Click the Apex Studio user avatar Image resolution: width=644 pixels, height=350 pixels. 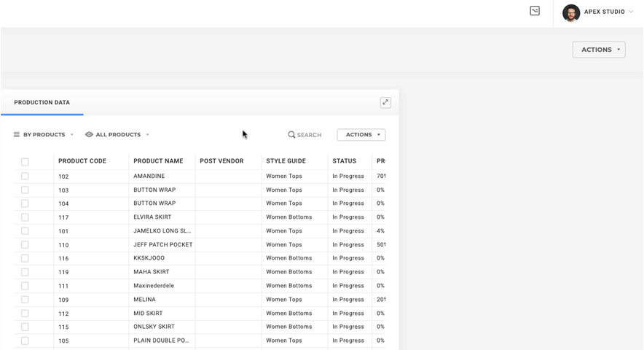(x=571, y=12)
